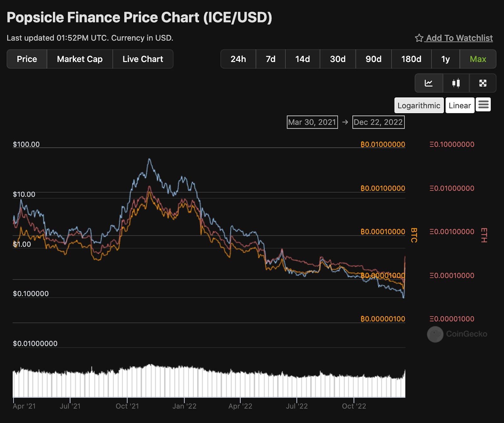The height and width of the screenshot is (423, 504).
Task: Select the Linear scale
Action: (x=460, y=105)
